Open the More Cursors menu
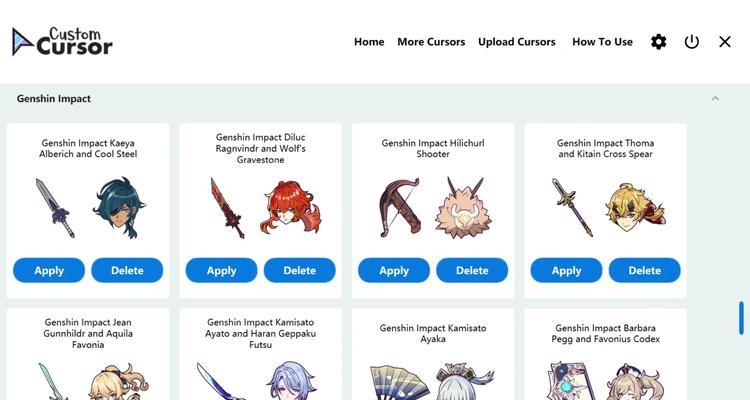Viewport: 750px width, 400px height. click(431, 42)
